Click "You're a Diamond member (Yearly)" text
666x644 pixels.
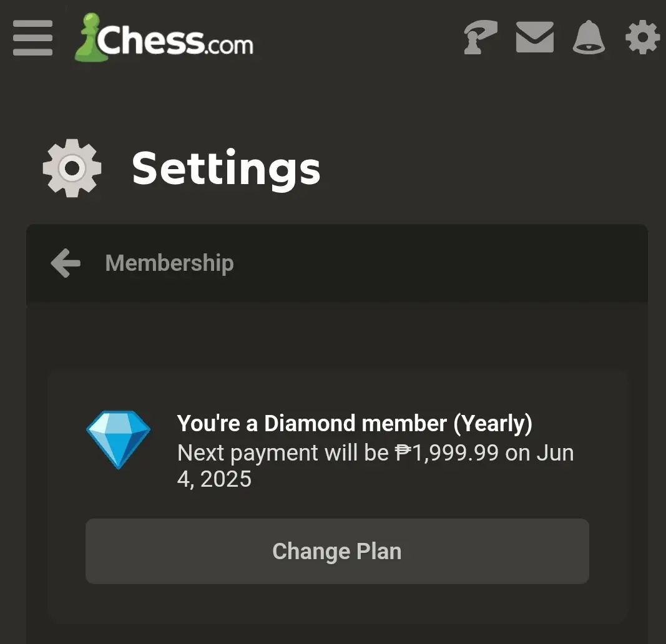(x=355, y=423)
